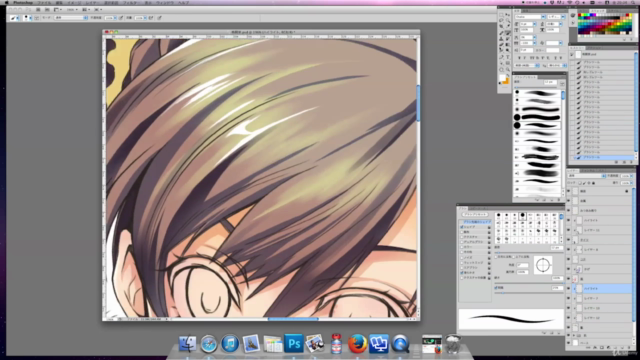This screenshot has height=360, width=640.
Task: Select the Clone Stamp tool
Action: [501, 39]
